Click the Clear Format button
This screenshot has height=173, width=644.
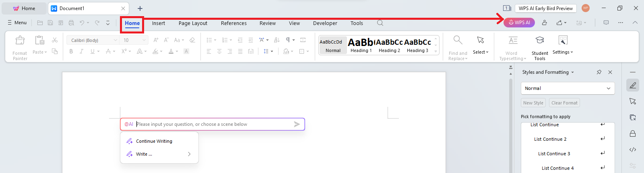564,103
